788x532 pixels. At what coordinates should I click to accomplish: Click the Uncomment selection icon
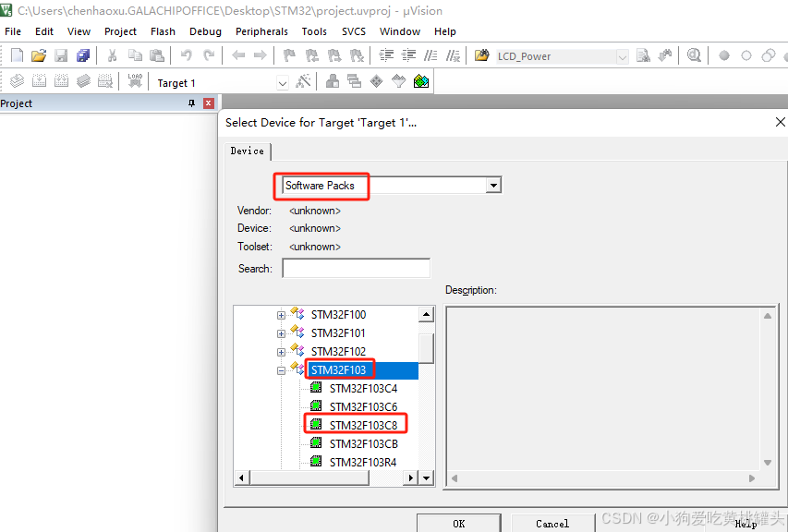[453, 55]
